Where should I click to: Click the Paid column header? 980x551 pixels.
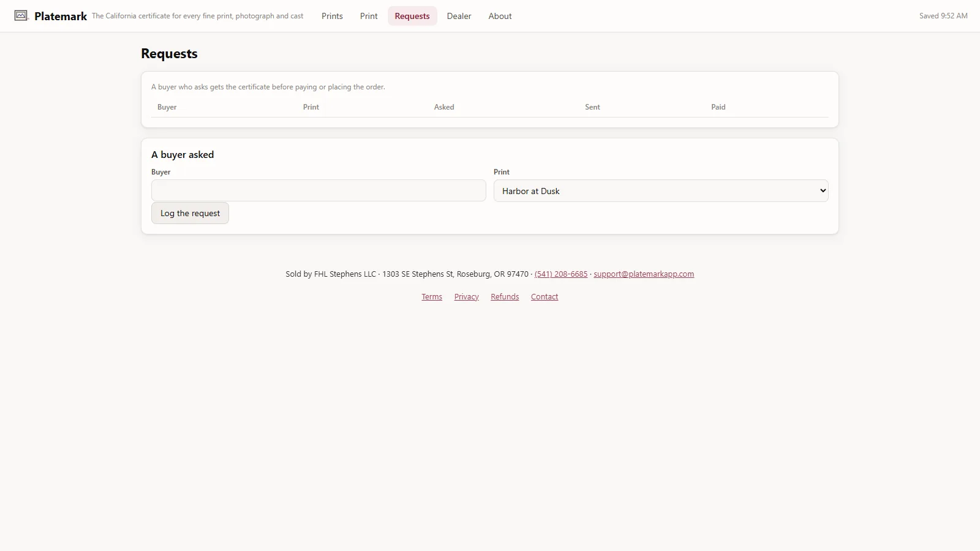point(718,107)
